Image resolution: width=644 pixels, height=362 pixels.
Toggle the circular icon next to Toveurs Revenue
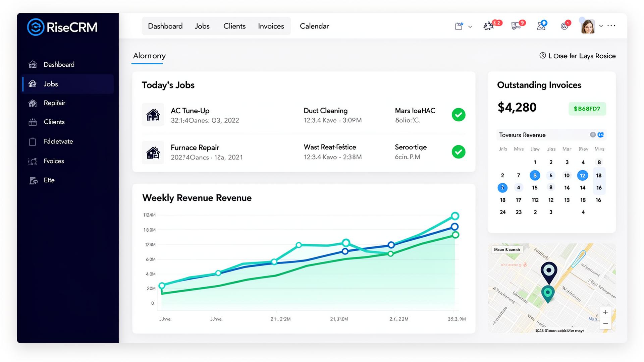592,135
